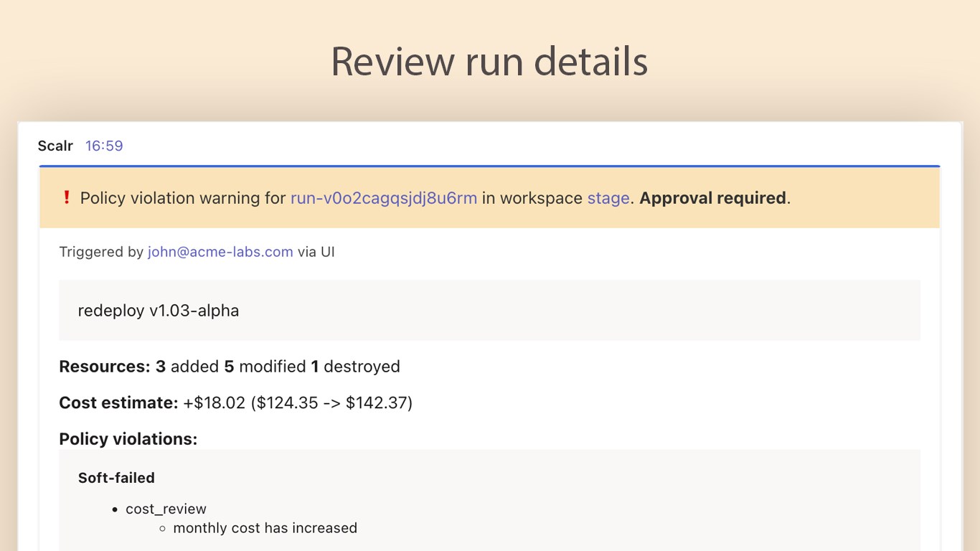The image size is (980, 551).
Task: Click "monthly cost has increased" detail text
Action: pos(265,528)
